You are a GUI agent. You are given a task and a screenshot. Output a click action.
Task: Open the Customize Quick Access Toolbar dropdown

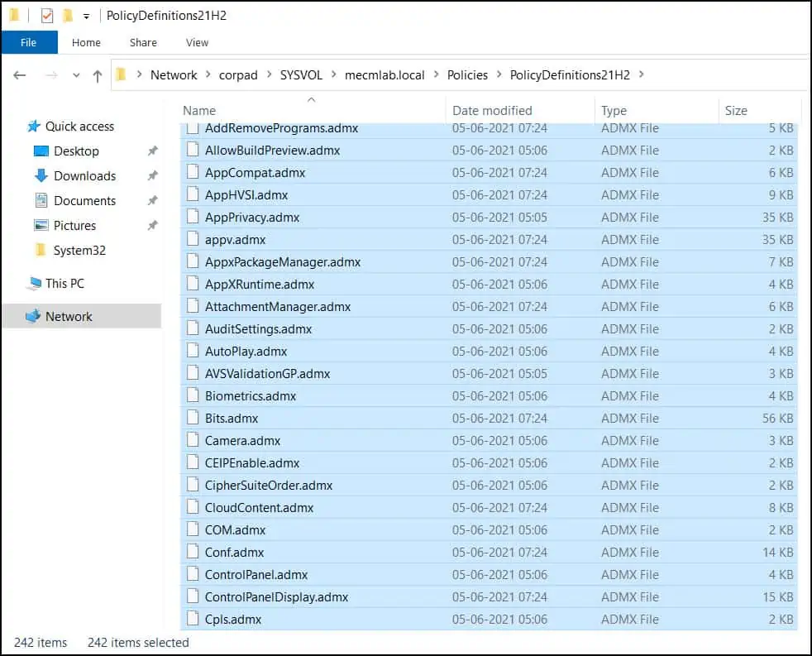click(x=87, y=17)
